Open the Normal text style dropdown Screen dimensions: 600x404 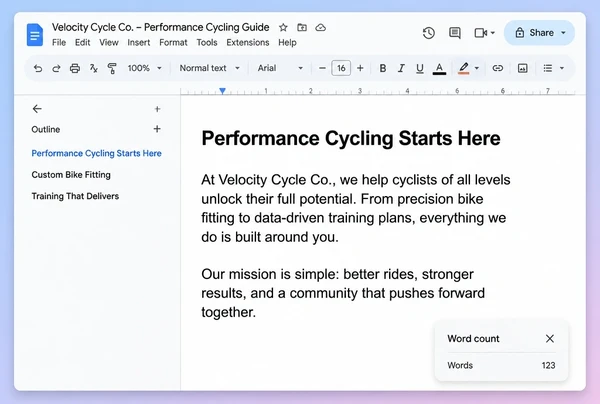click(210, 68)
